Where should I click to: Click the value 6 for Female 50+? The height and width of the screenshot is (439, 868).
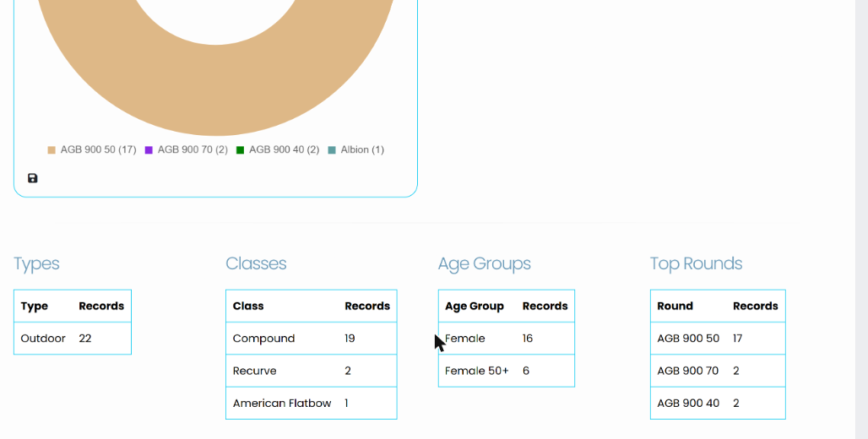click(x=526, y=371)
